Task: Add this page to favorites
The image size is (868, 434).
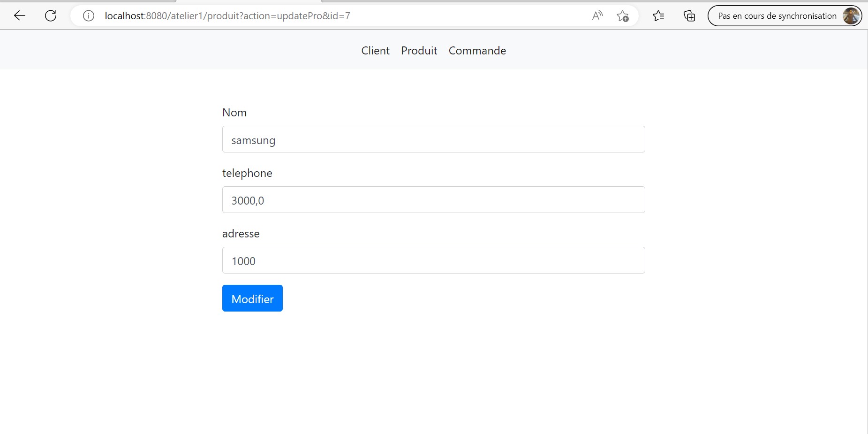Action: tap(624, 15)
